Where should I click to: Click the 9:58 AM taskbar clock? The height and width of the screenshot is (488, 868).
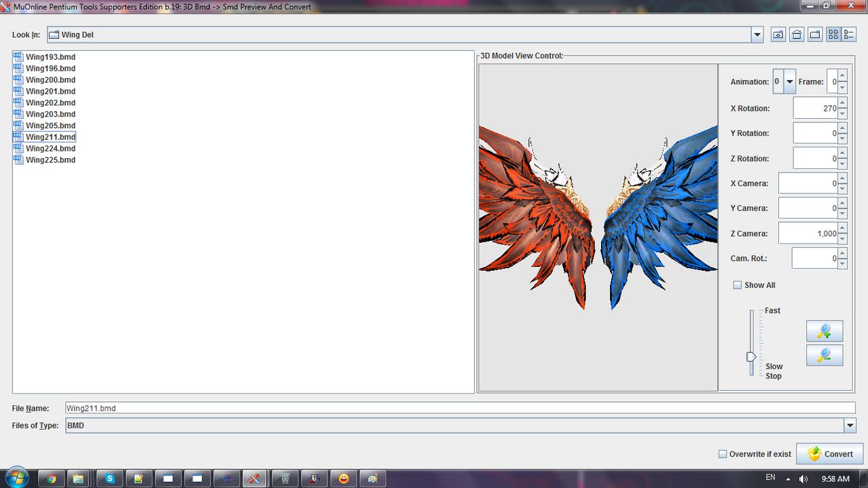point(835,478)
